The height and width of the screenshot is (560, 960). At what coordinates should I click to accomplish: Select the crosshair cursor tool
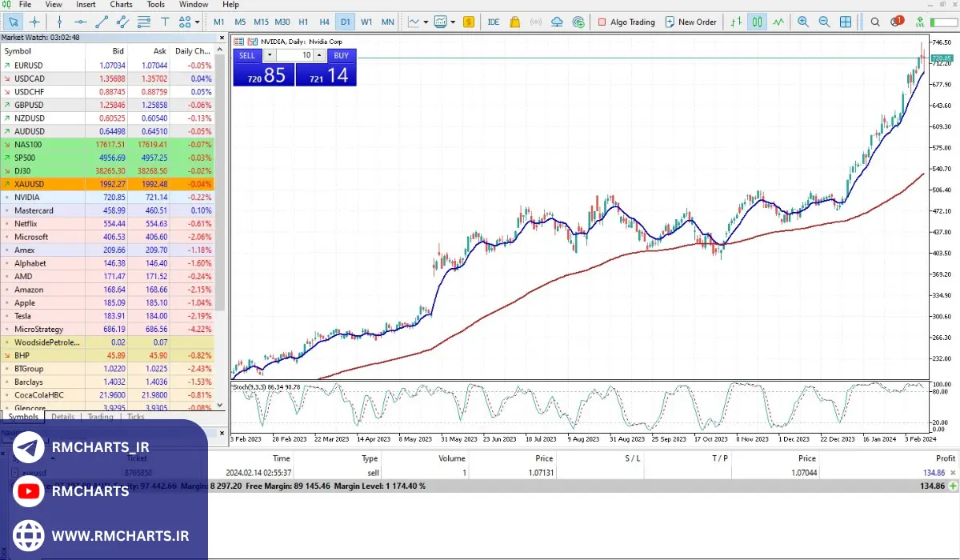35,22
